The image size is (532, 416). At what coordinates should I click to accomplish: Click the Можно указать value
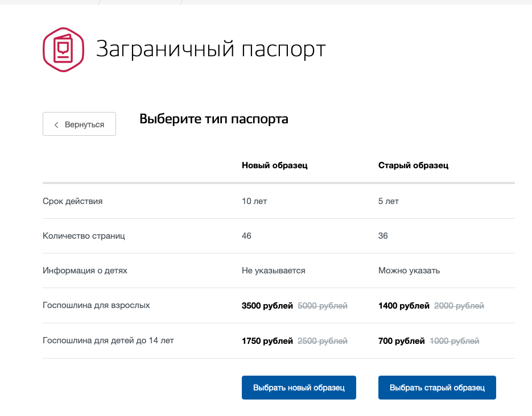409,271
